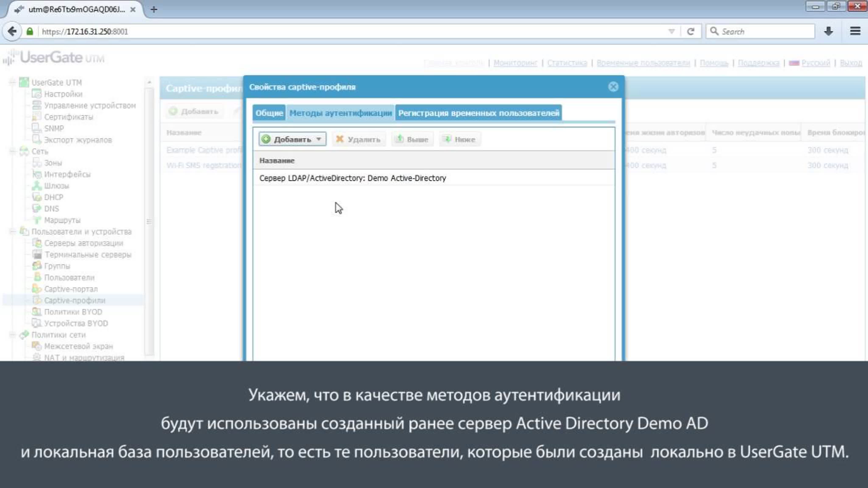Click the Экспорт журналов icon
Screen dimensions: 868x488
36,139
